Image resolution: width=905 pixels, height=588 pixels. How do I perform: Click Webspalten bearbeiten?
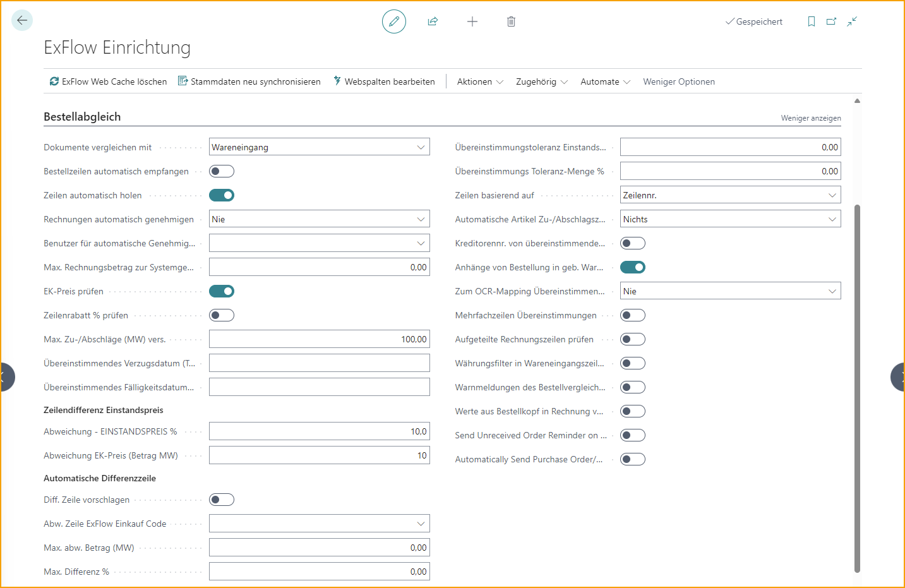384,81
